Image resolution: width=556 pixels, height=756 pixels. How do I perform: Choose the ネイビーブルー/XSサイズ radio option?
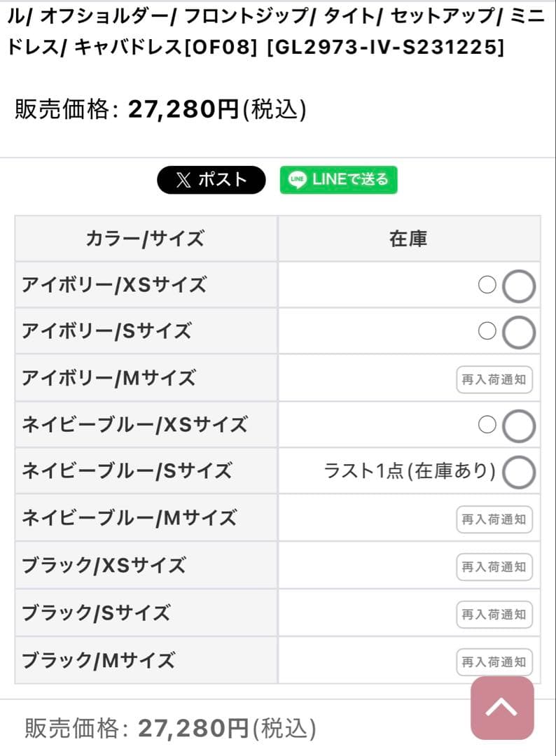(x=519, y=426)
